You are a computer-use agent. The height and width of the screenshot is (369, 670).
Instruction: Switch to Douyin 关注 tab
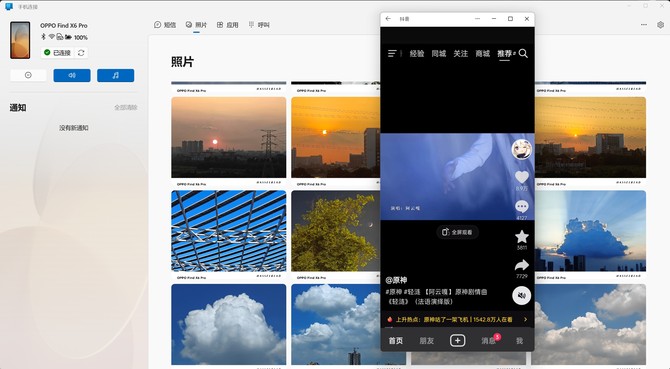point(460,53)
